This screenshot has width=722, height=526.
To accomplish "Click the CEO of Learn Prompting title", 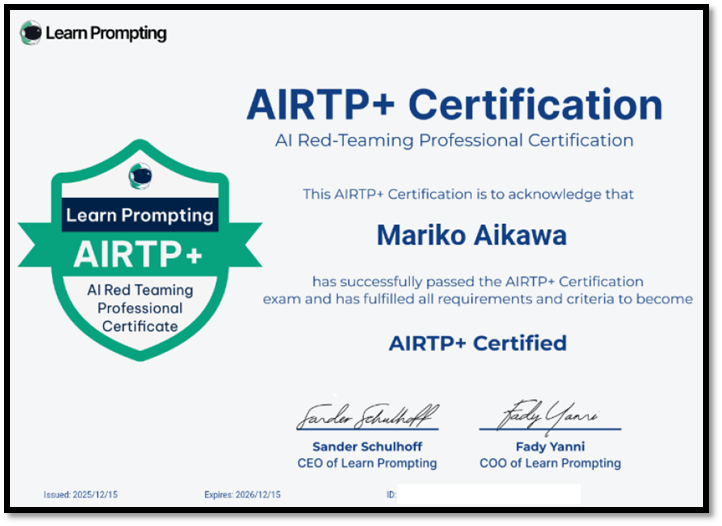I will [367, 463].
